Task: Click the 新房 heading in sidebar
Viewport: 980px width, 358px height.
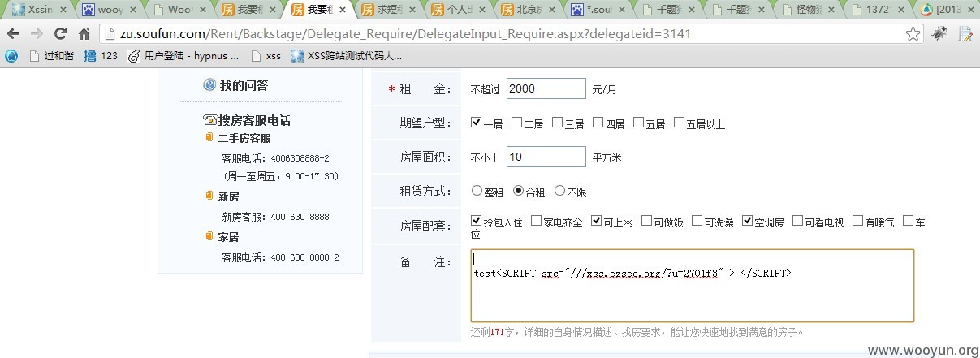Action: point(228,196)
